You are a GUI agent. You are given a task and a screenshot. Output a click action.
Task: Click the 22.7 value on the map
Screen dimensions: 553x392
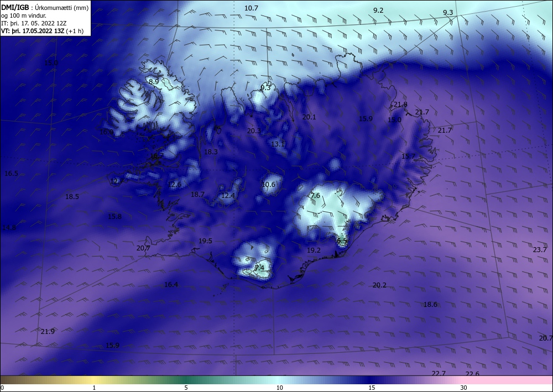click(x=439, y=373)
